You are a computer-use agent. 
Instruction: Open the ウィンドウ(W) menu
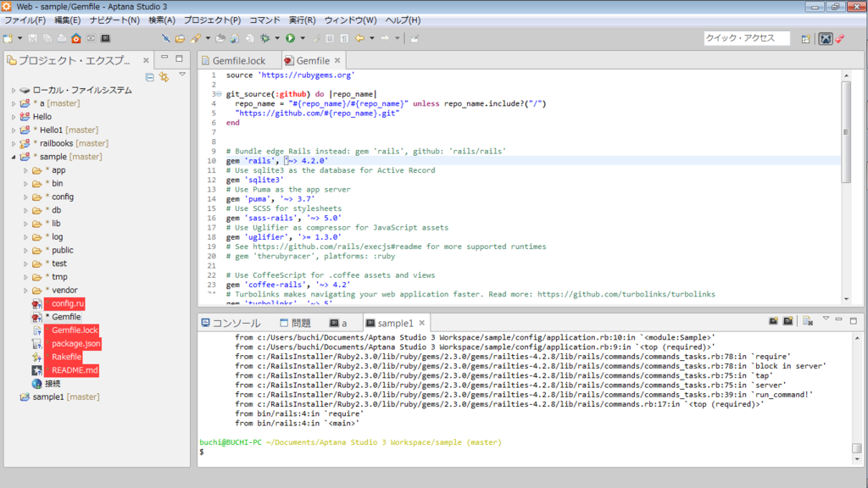click(350, 20)
